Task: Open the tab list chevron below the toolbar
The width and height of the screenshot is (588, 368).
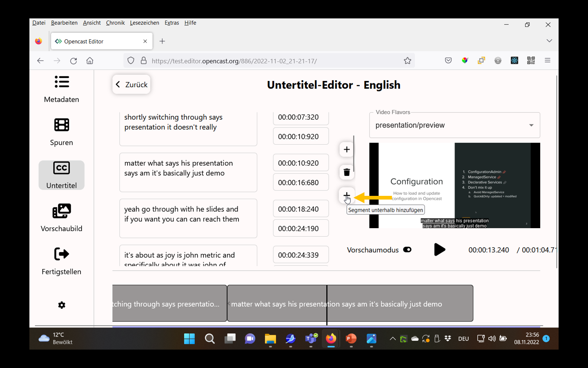Action: 549,41
